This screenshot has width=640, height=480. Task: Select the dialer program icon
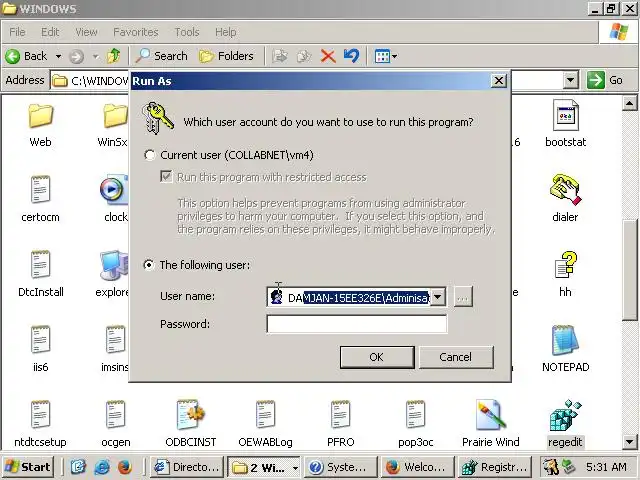[x=565, y=190]
